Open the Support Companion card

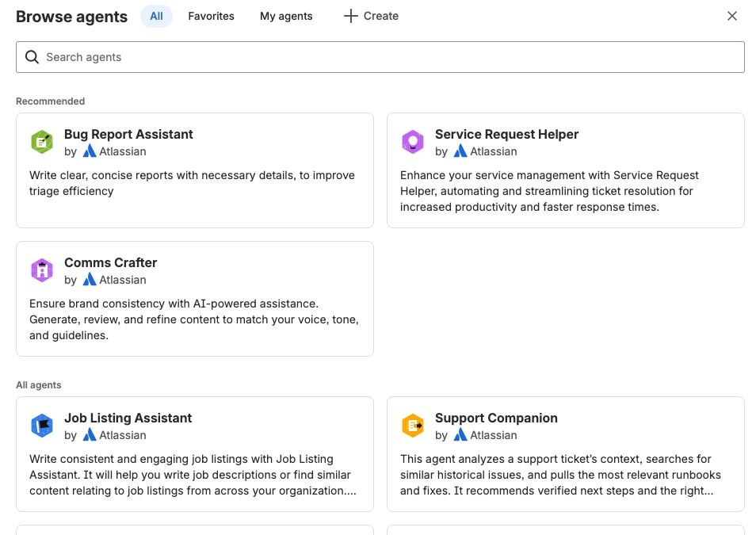(565, 454)
